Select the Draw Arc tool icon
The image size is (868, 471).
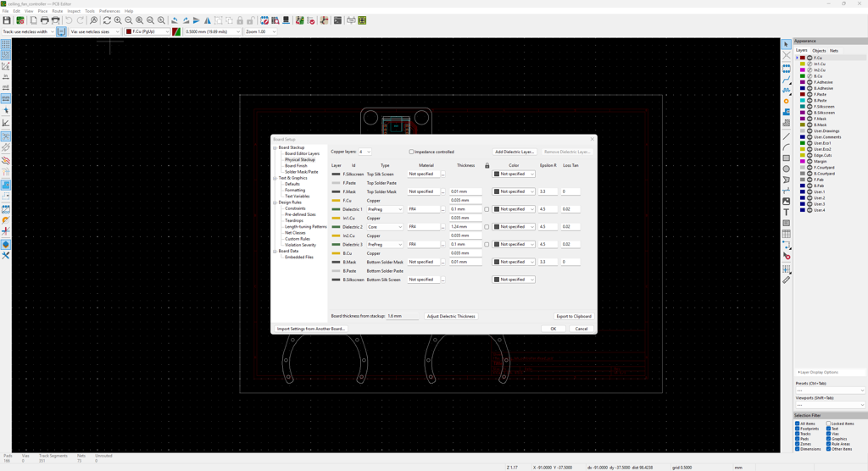pyautogui.click(x=786, y=147)
